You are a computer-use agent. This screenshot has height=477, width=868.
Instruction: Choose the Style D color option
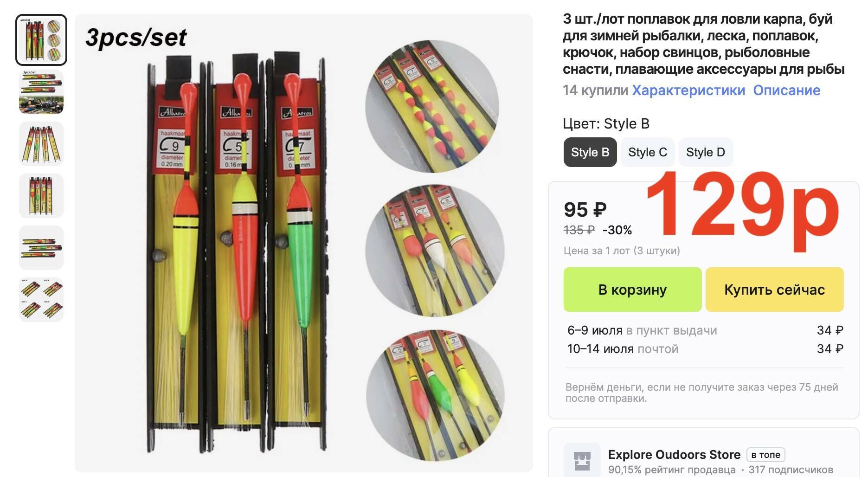point(706,152)
